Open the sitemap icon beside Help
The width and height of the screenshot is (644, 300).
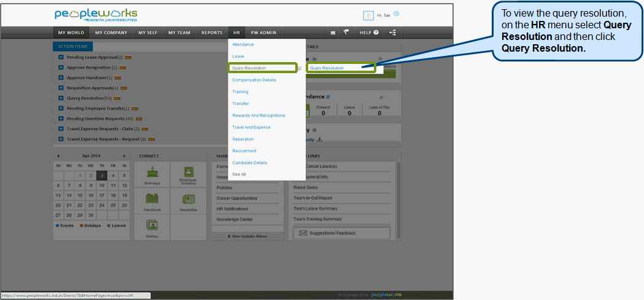tap(392, 33)
